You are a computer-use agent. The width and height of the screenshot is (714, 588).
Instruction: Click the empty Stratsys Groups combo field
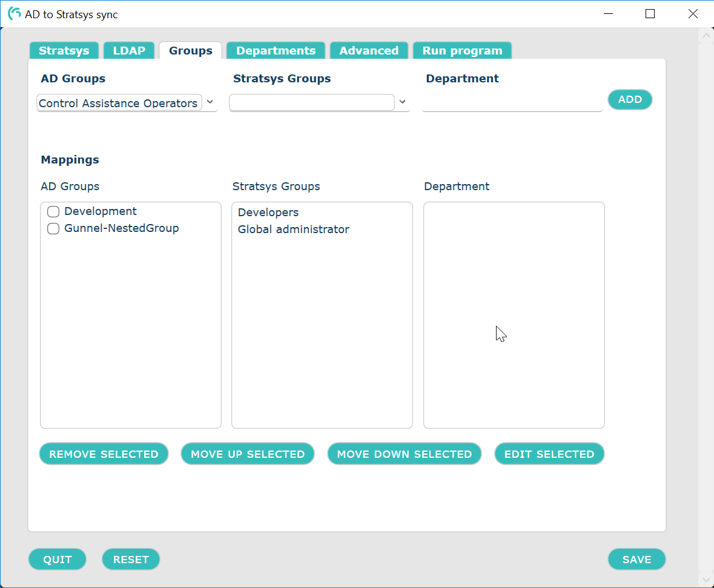point(312,102)
